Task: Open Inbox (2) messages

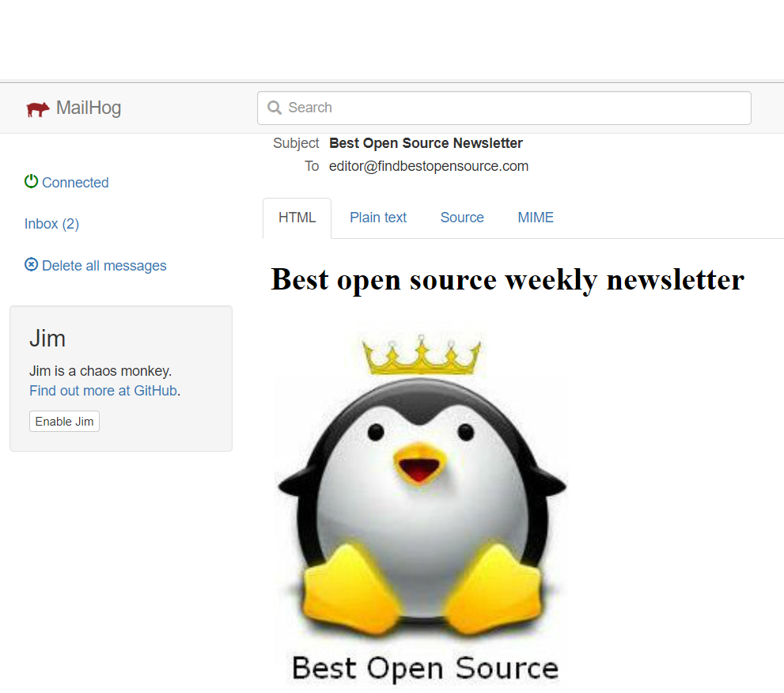Action: coord(51,224)
